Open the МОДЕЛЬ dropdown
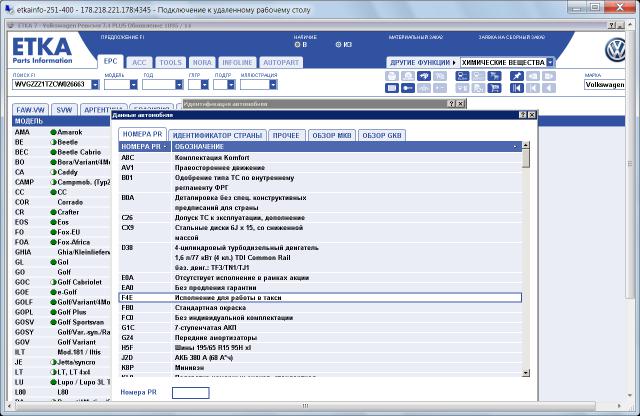The width and height of the screenshot is (640, 416). (x=133, y=85)
